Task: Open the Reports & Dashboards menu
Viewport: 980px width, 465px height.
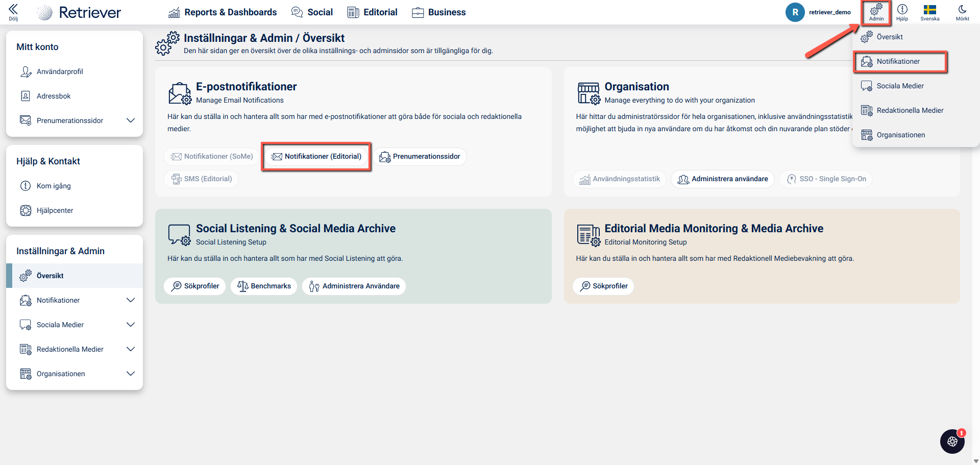Action: [223, 12]
